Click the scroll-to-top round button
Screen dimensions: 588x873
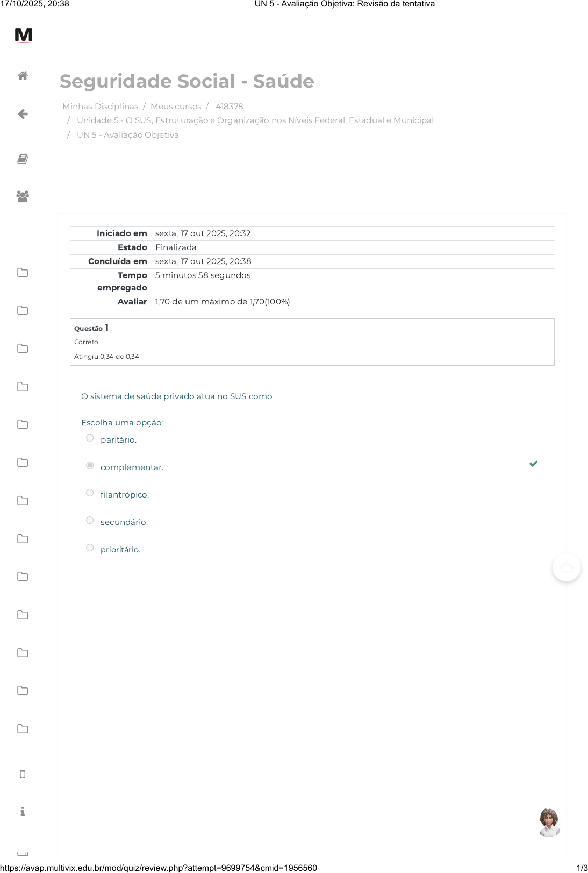pyautogui.click(x=567, y=567)
